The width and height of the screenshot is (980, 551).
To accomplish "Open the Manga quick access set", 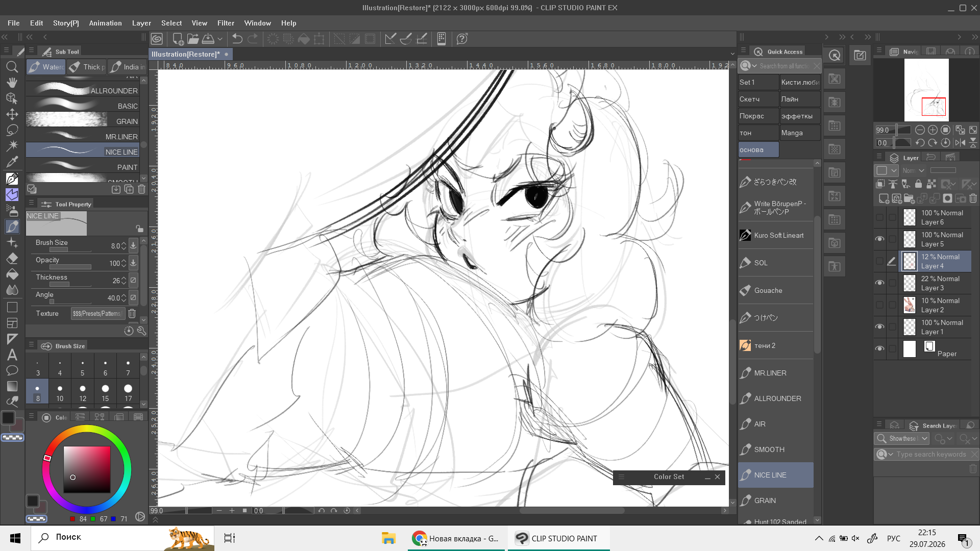I will coord(800,133).
